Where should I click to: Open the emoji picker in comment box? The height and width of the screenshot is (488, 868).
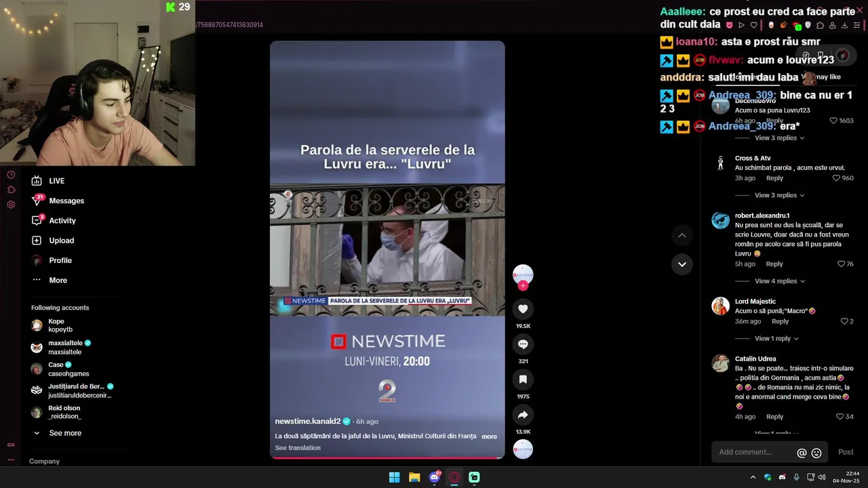pyautogui.click(x=816, y=453)
